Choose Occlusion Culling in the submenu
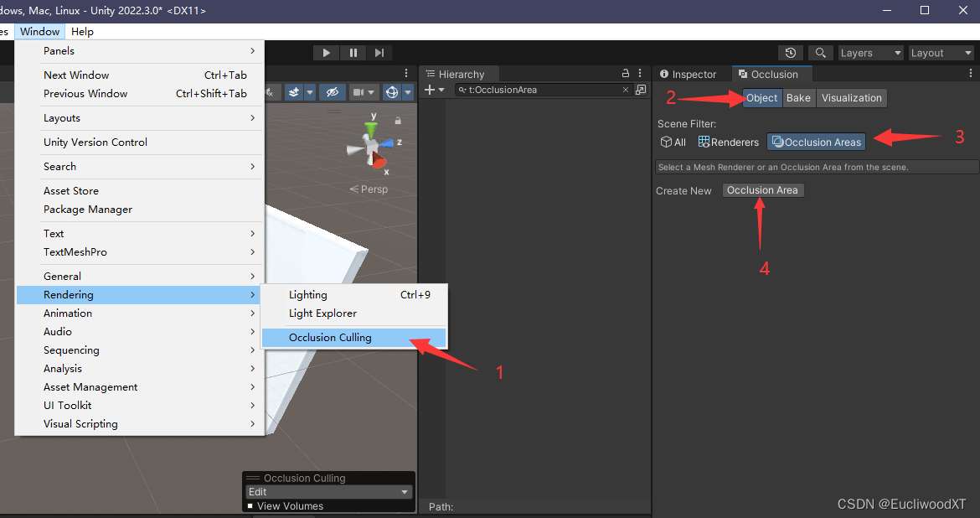Viewport: 980px width, 518px height. [x=353, y=338]
